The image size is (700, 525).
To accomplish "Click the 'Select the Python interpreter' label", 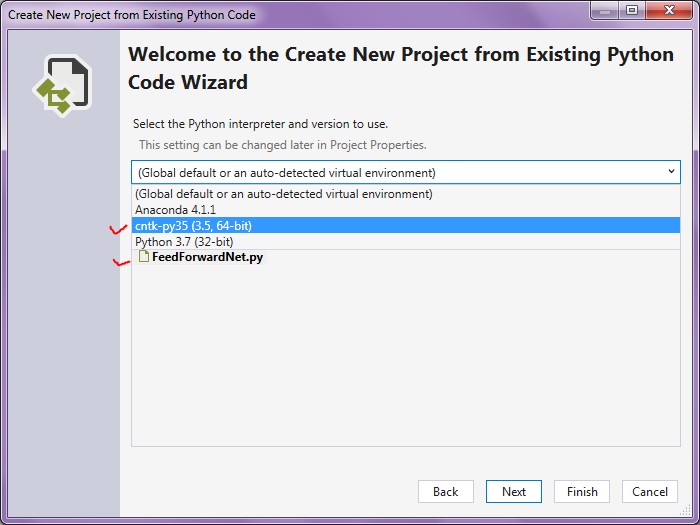I will tap(260, 124).
